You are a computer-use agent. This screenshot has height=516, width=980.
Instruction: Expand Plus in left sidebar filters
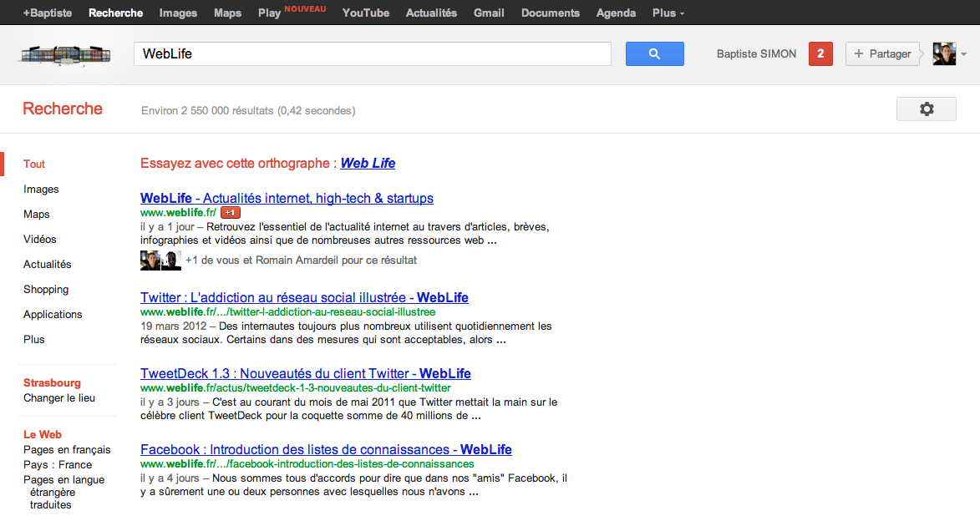[34, 340]
